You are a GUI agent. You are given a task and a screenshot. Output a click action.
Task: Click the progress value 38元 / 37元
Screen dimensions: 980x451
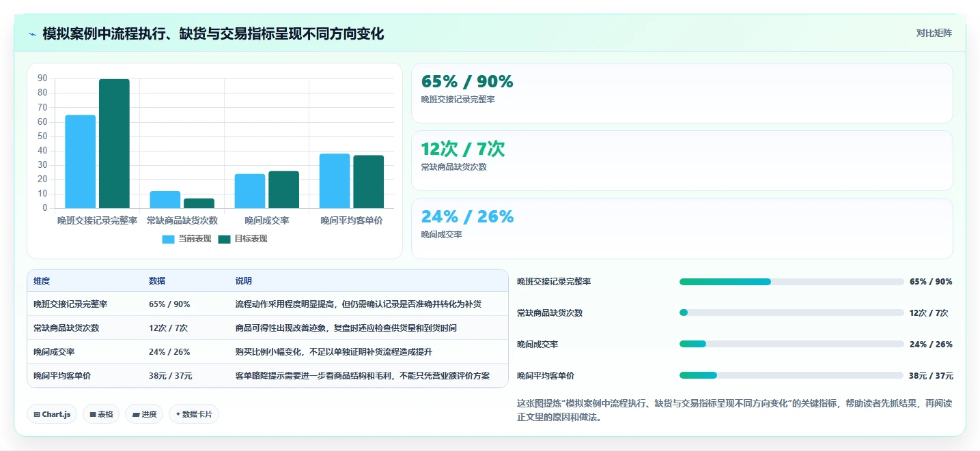pyautogui.click(x=932, y=376)
